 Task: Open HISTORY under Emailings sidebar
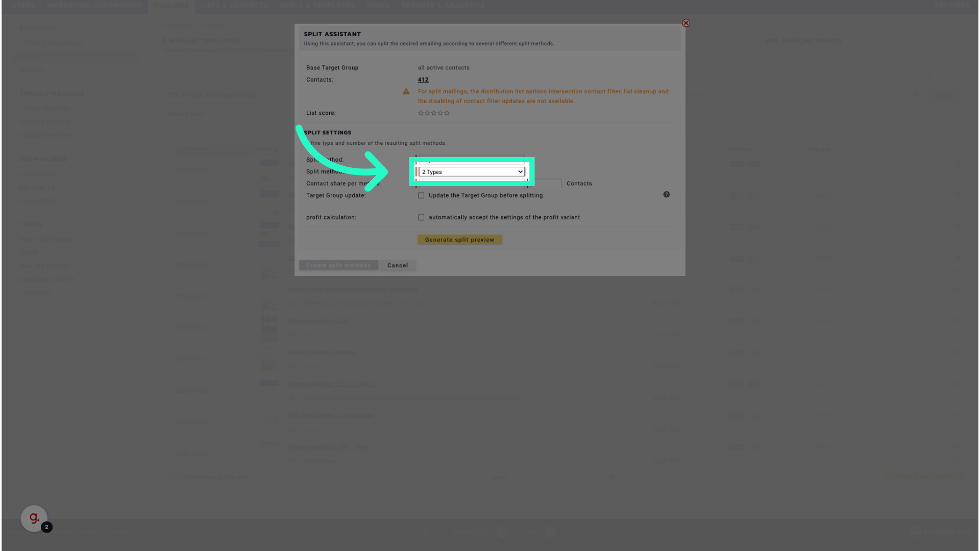pyautogui.click(x=32, y=71)
